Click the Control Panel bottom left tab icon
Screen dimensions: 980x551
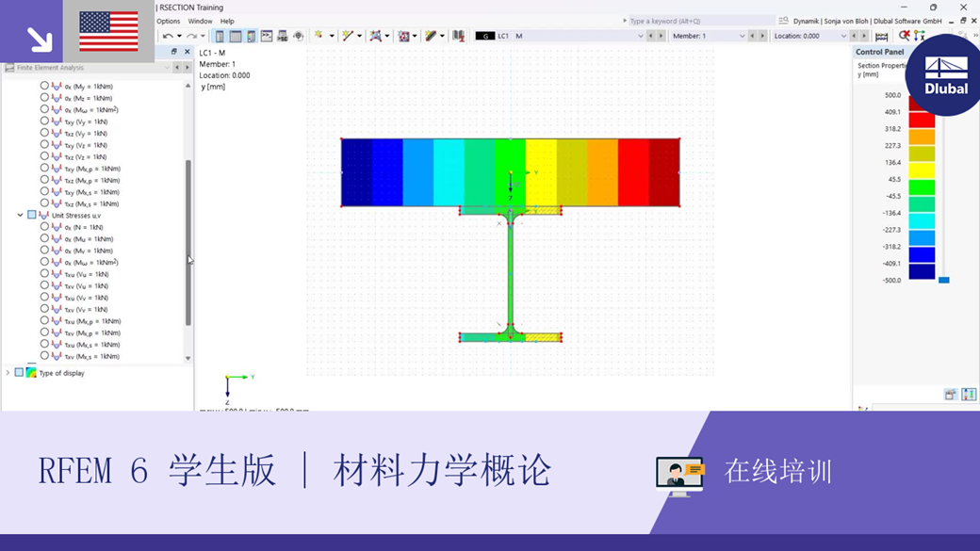[x=950, y=395]
